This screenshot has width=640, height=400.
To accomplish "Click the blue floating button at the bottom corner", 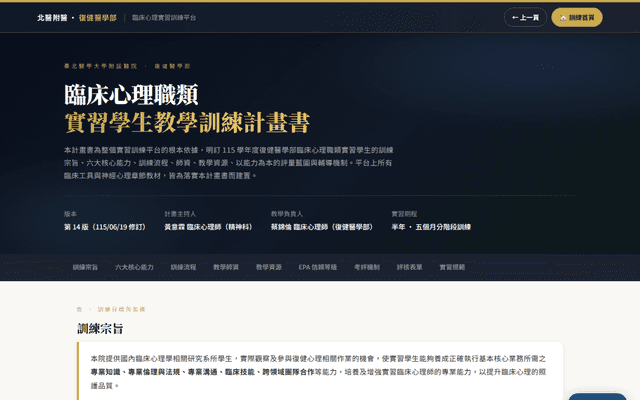I will (x=597, y=397).
